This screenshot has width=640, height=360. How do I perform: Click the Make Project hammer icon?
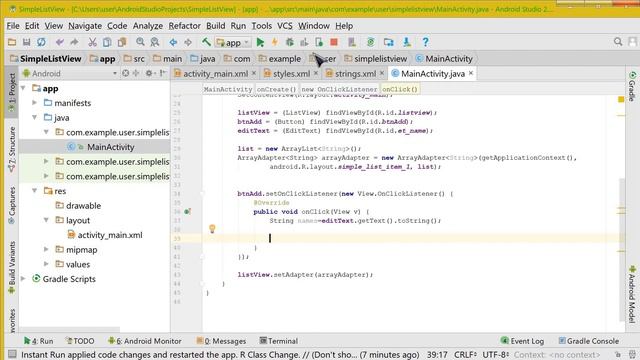(x=206, y=42)
